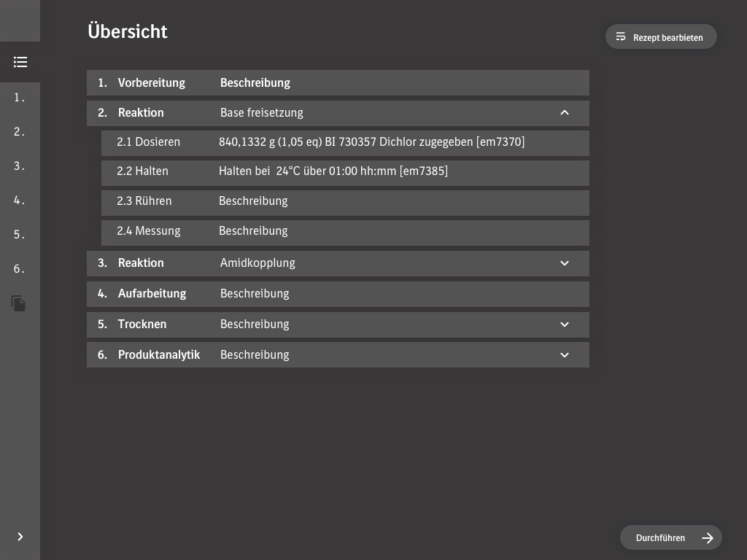Image resolution: width=747 pixels, height=560 pixels.
Task: Select sidebar step 4
Action: click(20, 201)
